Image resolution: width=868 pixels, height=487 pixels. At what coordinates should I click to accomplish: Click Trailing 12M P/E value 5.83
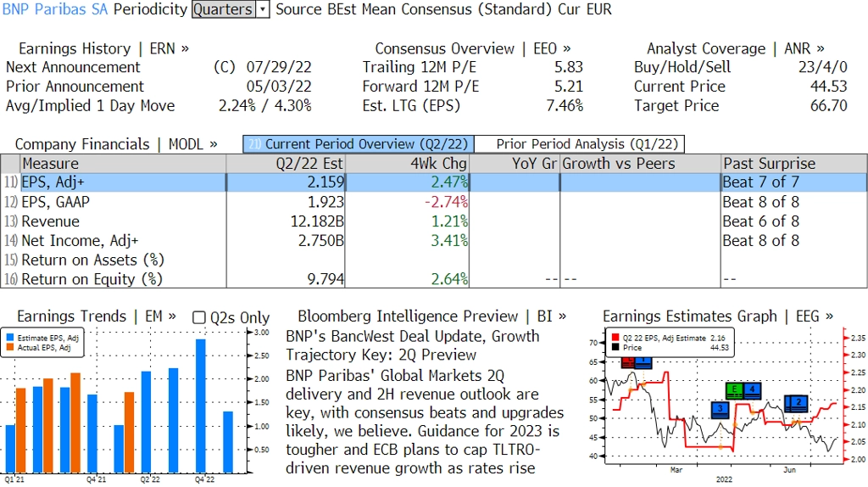point(569,67)
